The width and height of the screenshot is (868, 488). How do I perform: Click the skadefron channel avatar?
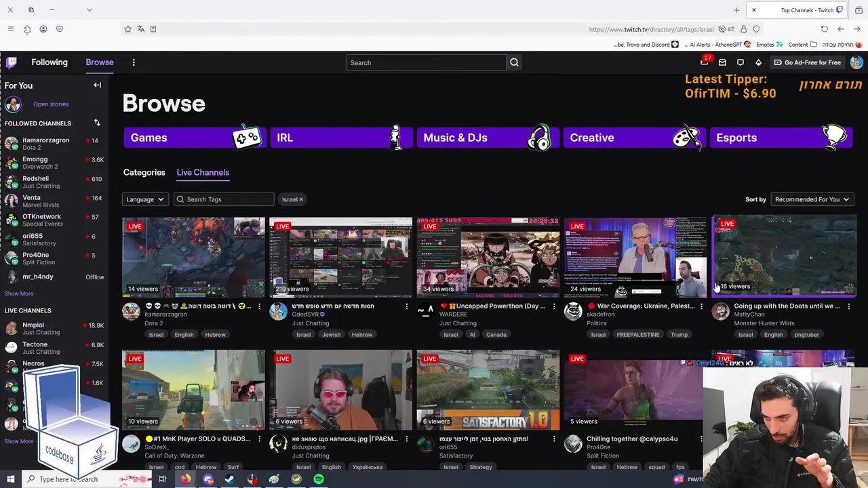tap(573, 312)
